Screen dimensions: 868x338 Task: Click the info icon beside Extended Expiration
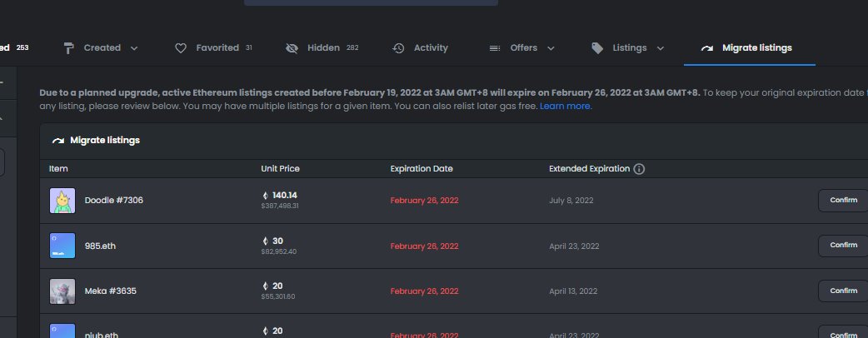pyautogui.click(x=639, y=169)
